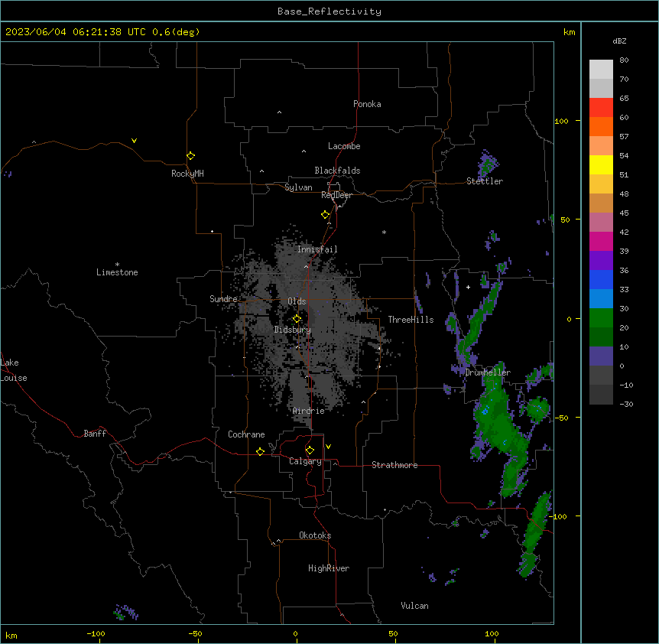Click the Okotoks town label
The image size is (659, 644).
[315, 535]
